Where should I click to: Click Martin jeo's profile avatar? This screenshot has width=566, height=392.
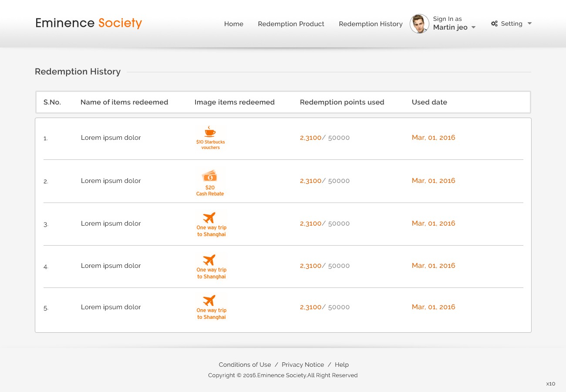click(419, 24)
